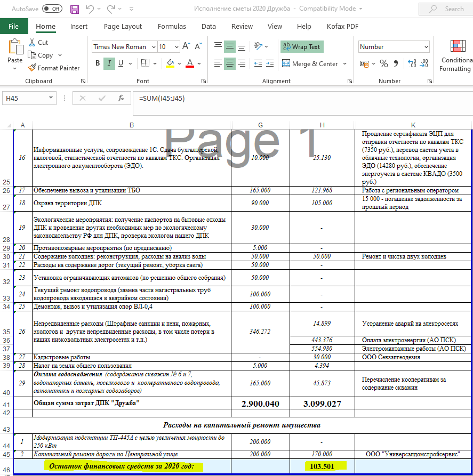Image resolution: width=473 pixels, height=476 pixels.
Task: Increase font size with larger A icon
Action: [187, 46]
